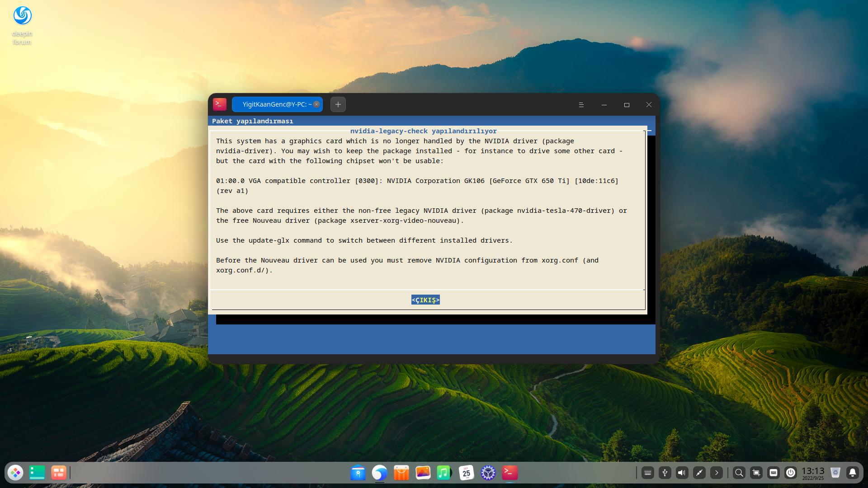868x488 pixels.
Task: Start a screenshot from the dock tray
Action: coord(756,473)
